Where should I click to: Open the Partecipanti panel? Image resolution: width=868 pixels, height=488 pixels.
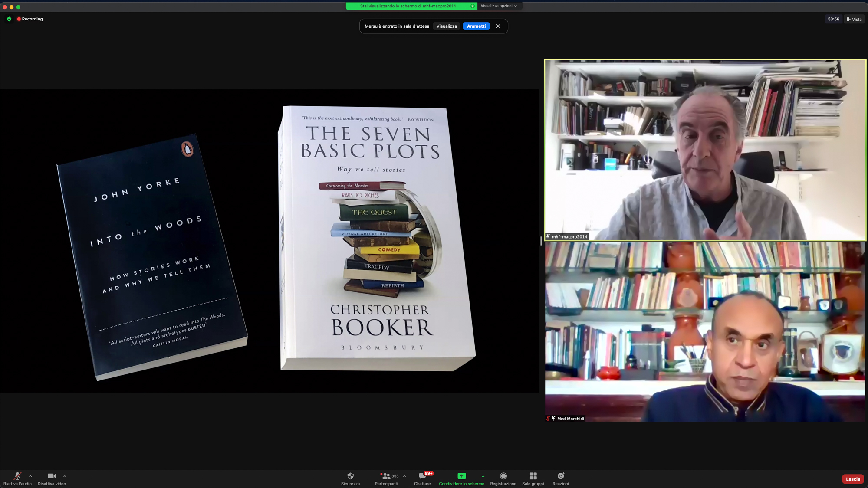point(386,478)
